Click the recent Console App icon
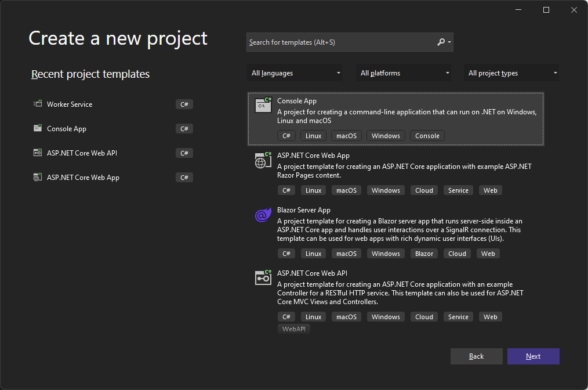The height and width of the screenshot is (390, 588). 38,129
